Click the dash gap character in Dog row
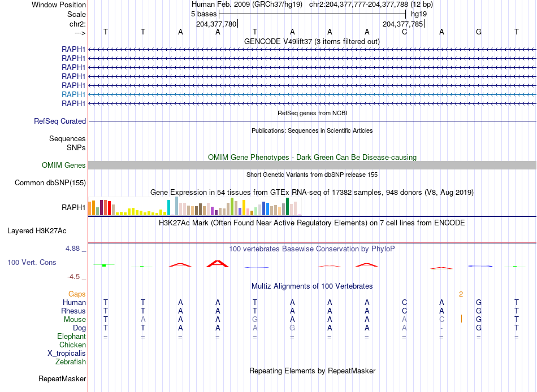The width and height of the screenshot is (537, 392). 441,328
